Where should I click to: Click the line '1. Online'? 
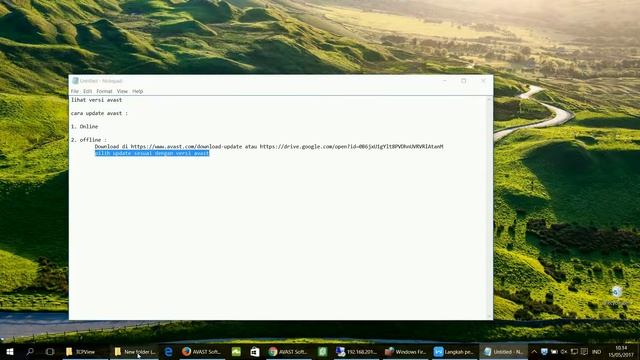(84, 127)
